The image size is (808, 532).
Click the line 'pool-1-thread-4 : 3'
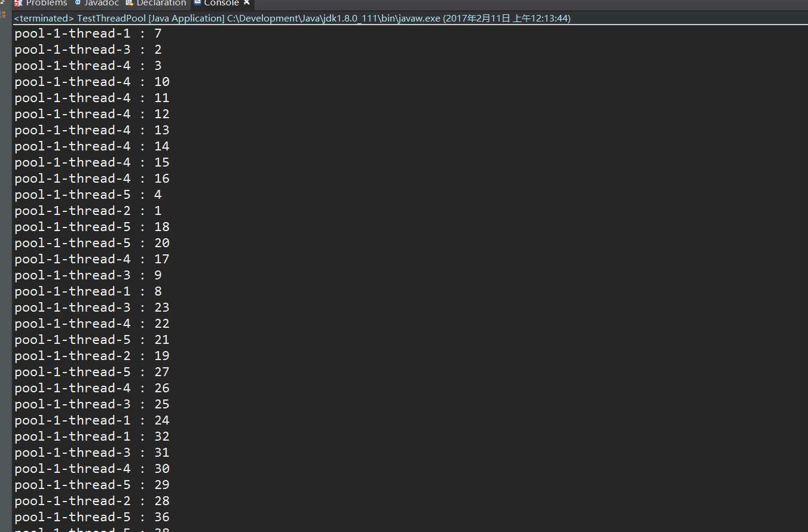pos(88,66)
